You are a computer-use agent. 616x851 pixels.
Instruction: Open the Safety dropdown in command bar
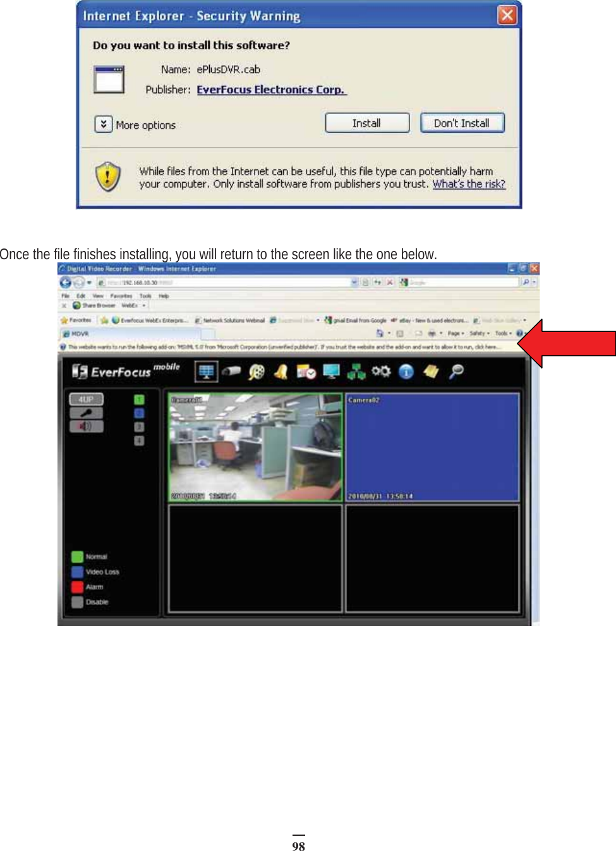[480, 333]
